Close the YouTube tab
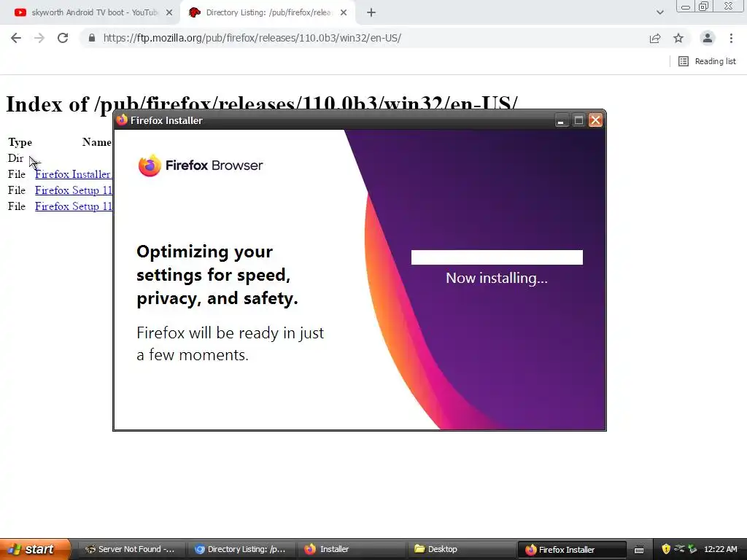 pyautogui.click(x=169, y=12)
